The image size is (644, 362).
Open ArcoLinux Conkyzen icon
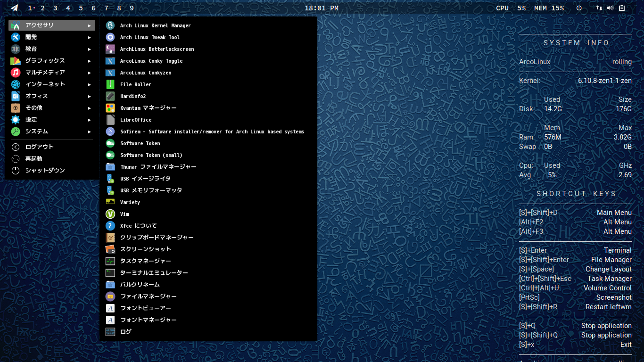tap(110, 73)
